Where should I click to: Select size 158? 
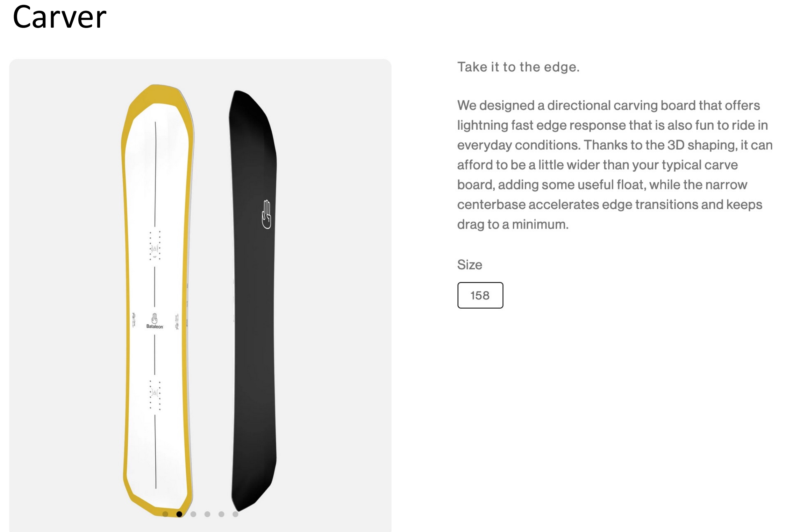click(x=480, y=295)
